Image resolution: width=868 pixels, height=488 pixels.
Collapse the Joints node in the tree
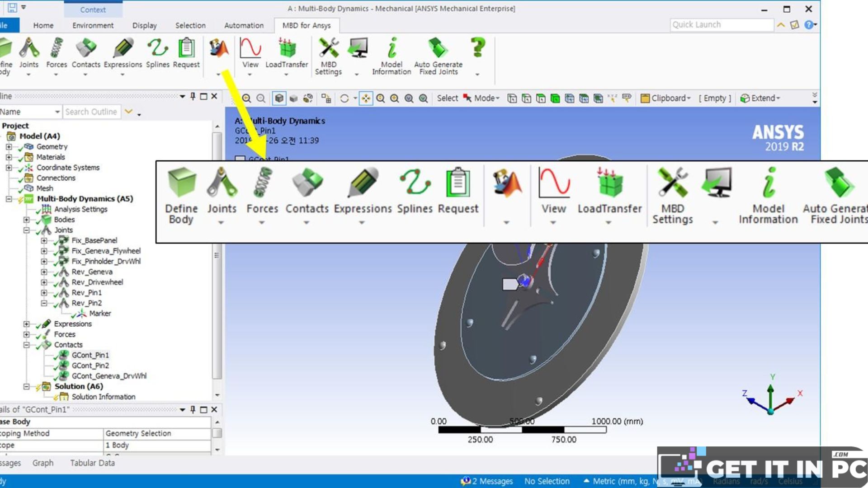click(26, 230)
